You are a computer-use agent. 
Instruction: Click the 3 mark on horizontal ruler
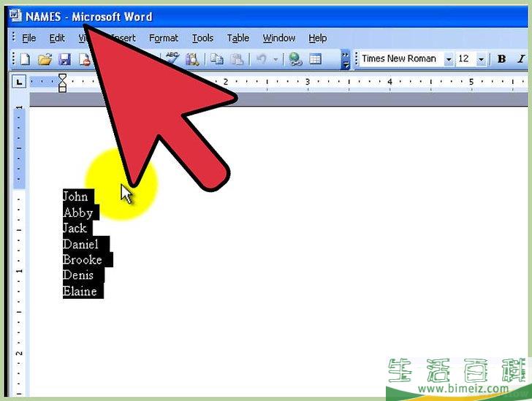(308, 82)
